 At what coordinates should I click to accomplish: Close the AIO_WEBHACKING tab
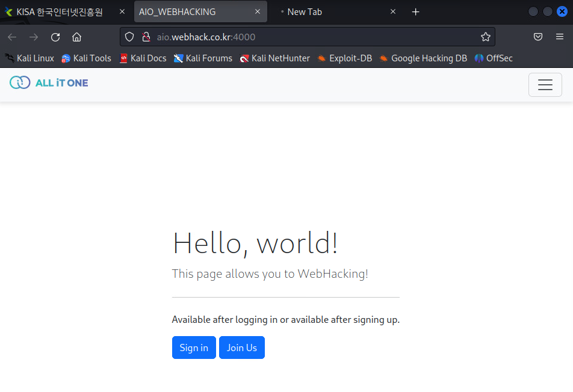(258, 11)
